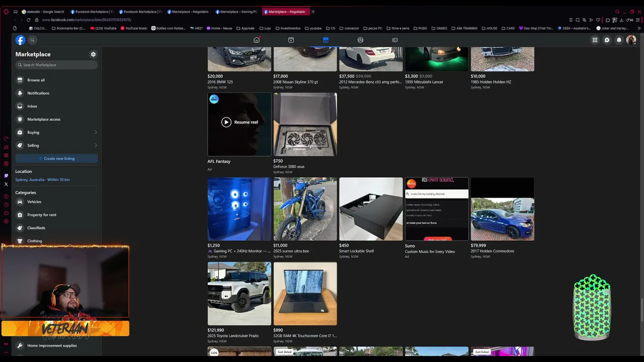The height and width of the screenshot is (362, 644).
Task: Open Facebook search magnifier
Action: click(32, 40)
